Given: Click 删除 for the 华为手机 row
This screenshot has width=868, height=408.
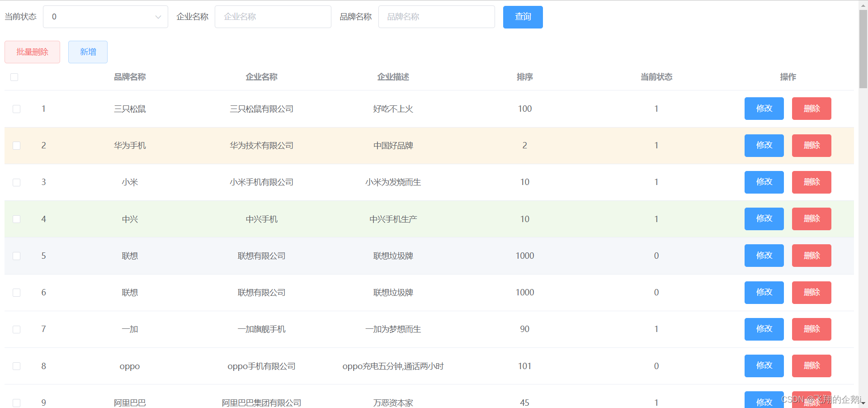Looking at the screenshot, I should (x=811, y=146).
